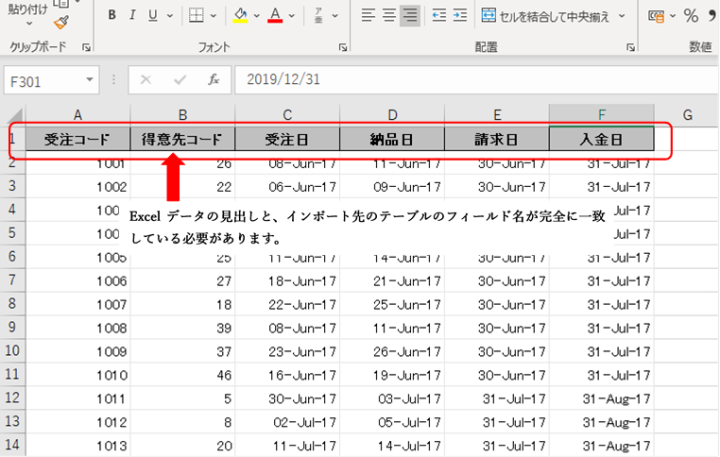This screenshot has width=720, height=457.
Task: Click the increase indent icon
Action: pos(460,16)
